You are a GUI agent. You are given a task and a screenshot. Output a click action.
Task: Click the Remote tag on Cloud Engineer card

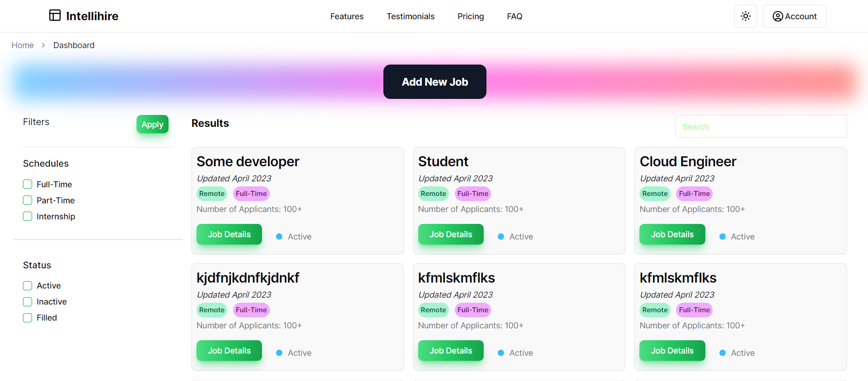click(x=655, y=194)
